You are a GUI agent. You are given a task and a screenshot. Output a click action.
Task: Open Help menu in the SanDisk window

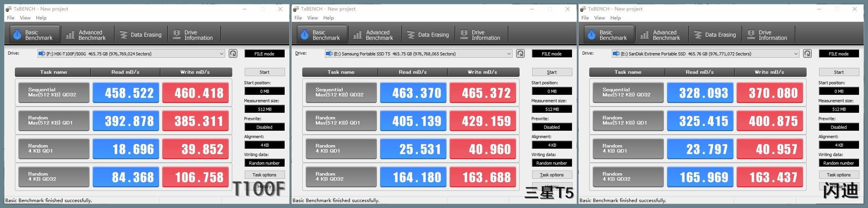(x=615, y=18)
